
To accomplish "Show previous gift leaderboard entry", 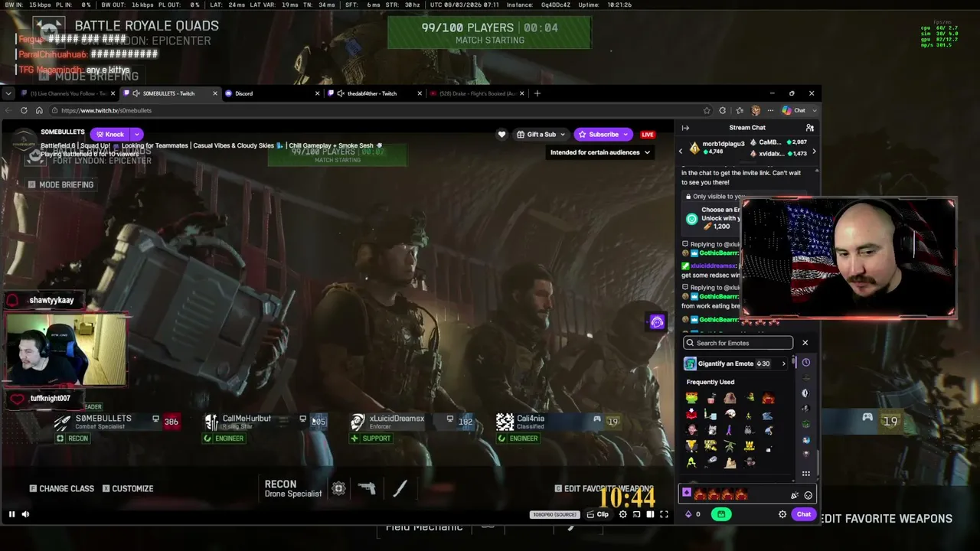I will pos(680,152).
